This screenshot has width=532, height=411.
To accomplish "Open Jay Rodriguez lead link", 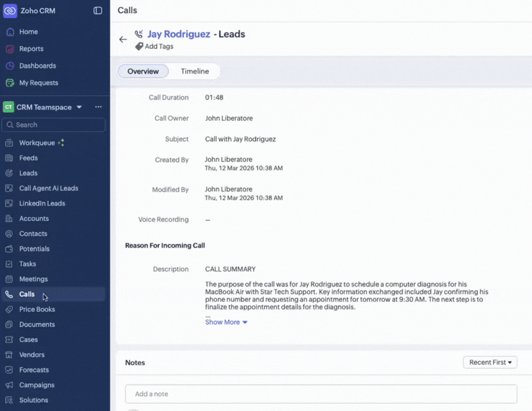I will pyautogui.click(x=179, y=34).
